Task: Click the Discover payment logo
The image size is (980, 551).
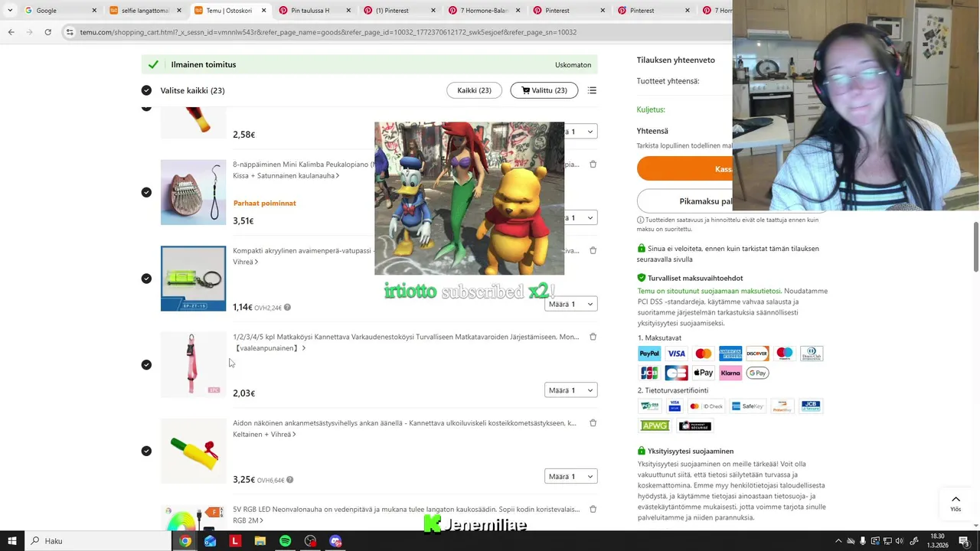Action: pos(757,354)
